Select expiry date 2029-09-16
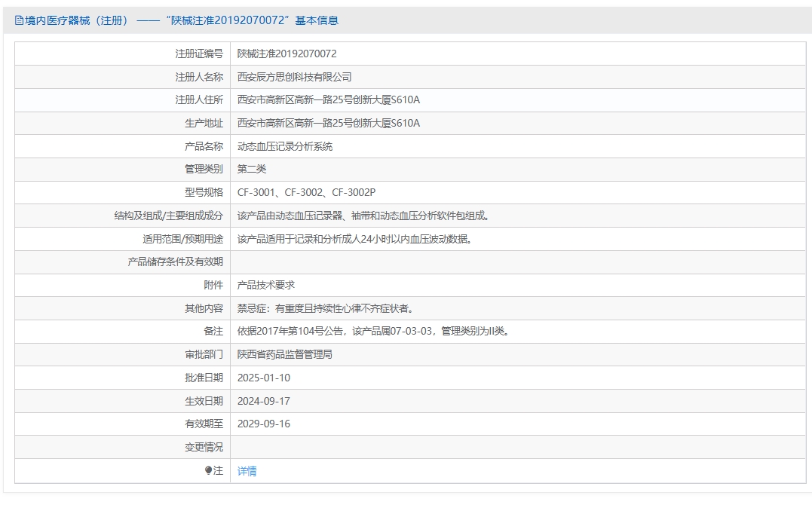This screenshot has height=511, width=812. click(264, 424)
